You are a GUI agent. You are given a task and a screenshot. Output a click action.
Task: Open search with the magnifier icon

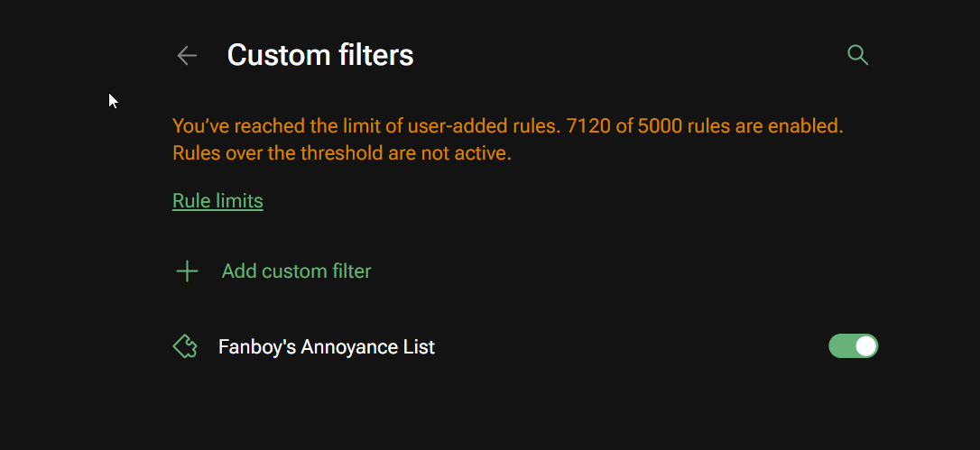pyautogui.click(x=857, y=55)
